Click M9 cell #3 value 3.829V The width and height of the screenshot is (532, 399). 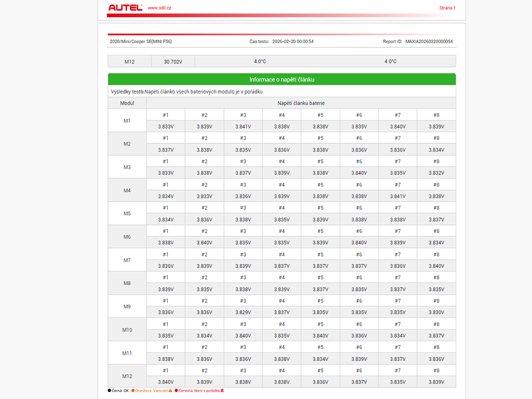(x=243, y=312)
